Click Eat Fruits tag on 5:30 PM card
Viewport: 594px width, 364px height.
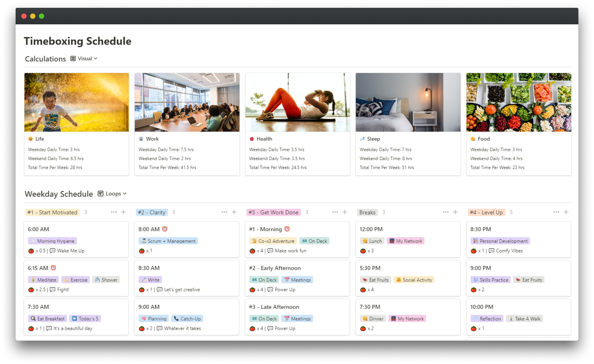(376, 280)
